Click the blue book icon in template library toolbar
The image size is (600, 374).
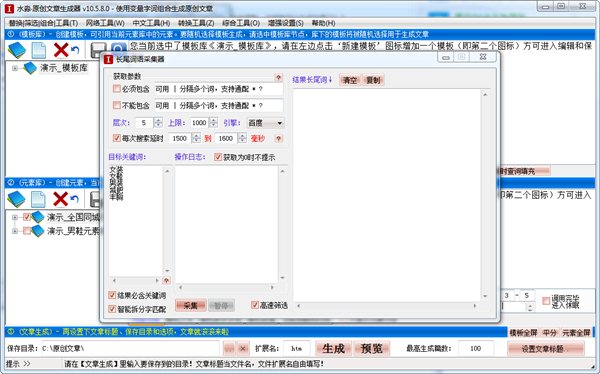tap(17, 50)
